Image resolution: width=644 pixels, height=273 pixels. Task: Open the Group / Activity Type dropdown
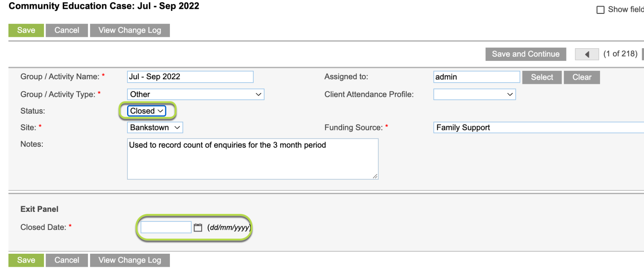click(195, 94)
